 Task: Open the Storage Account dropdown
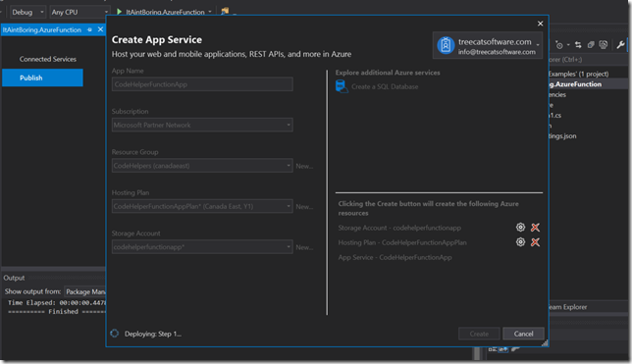click(202, 247)
